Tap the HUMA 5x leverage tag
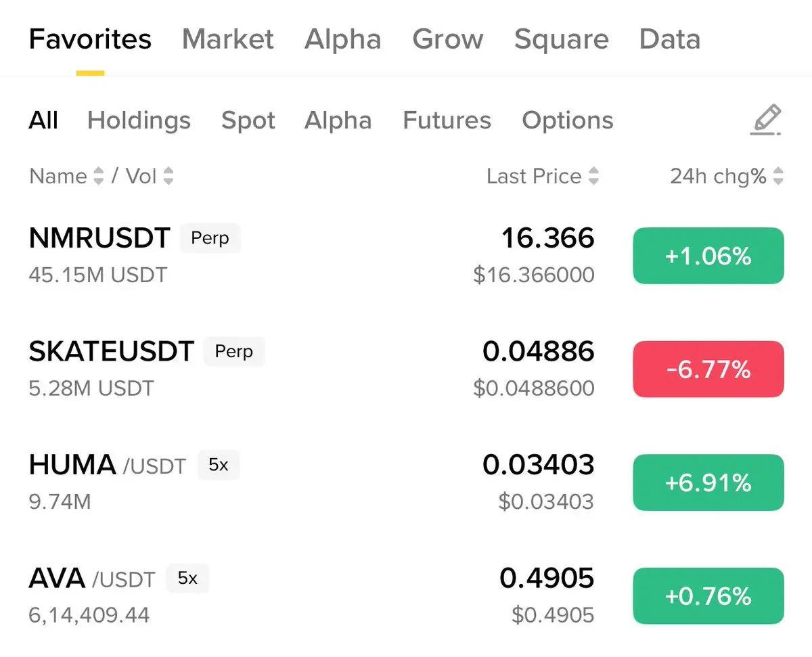This screenshot has width=812, height=657. (218, 466)
